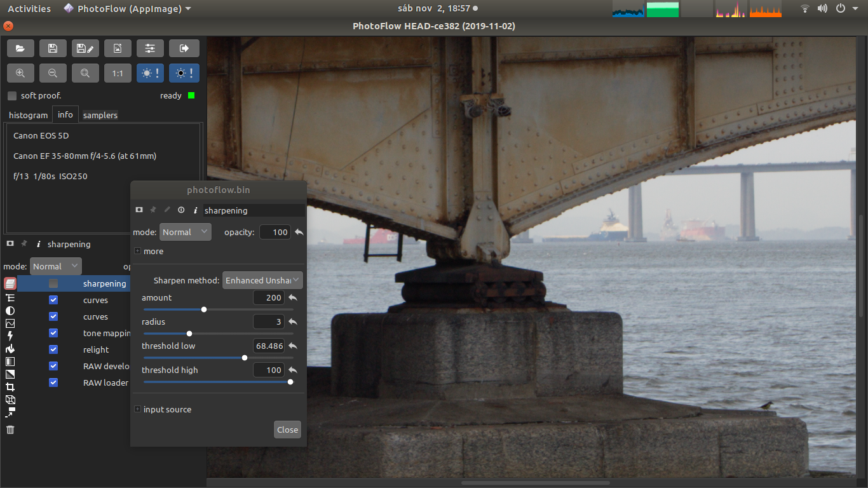Reset amount using its undo arrow
The width and height of the screenshot is (868, 488).
(x=293, y=297)
